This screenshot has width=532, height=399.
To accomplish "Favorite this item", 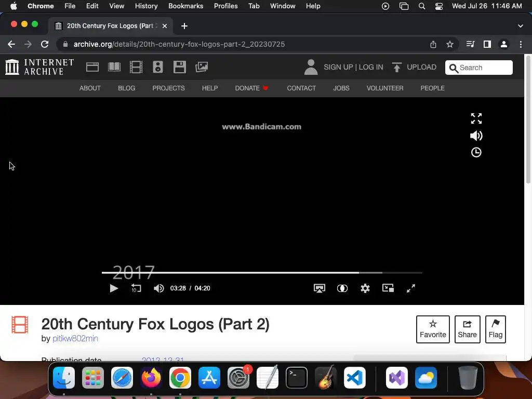I will pyautogui.click(x=433, y=329).
